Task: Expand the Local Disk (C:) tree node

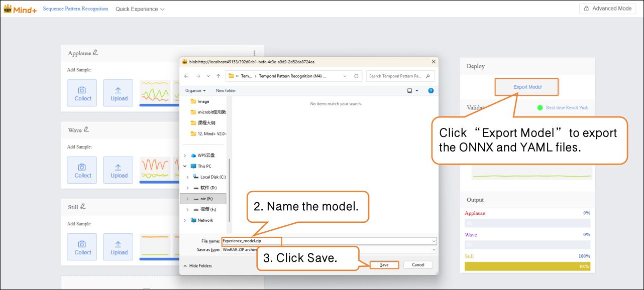Action: point(187,177)
